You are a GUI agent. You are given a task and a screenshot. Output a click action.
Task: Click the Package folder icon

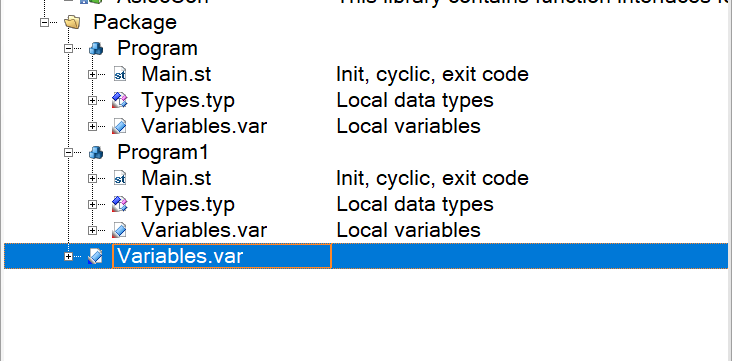coord(72,22)
